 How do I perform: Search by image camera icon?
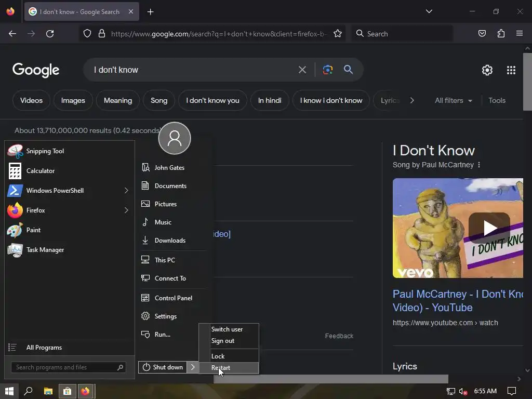(327, 70)
